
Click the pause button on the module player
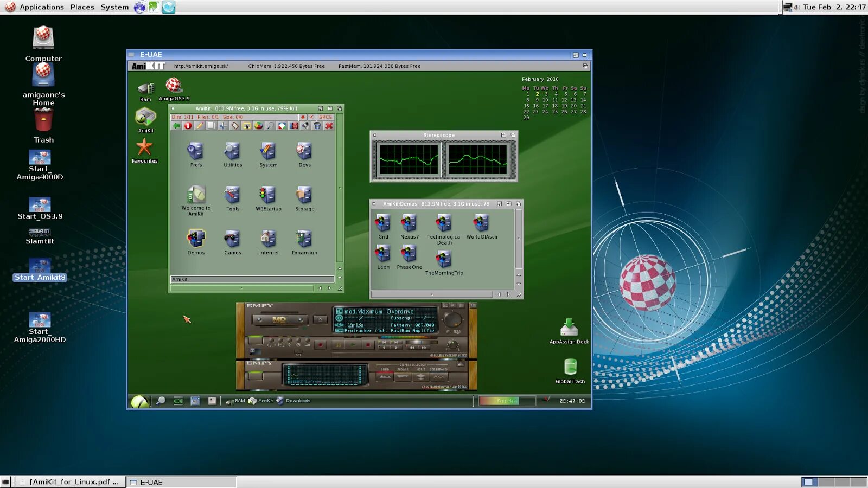(x=338, y=345)
